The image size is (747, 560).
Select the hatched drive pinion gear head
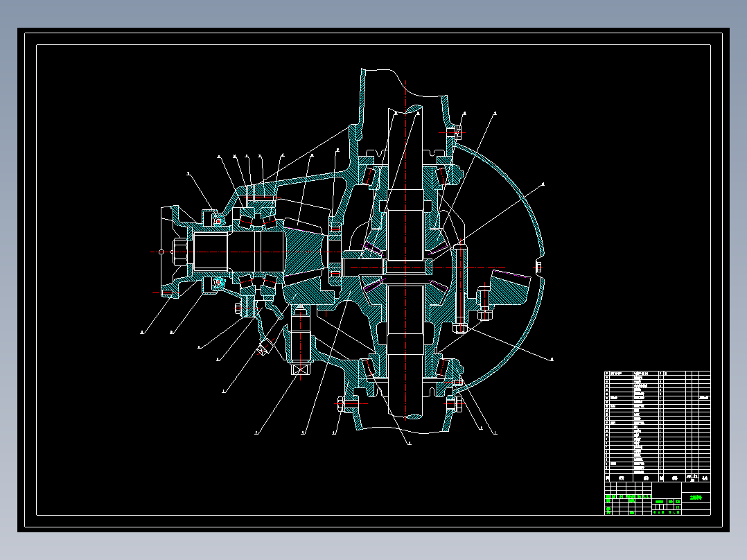(x=304, y=252)
